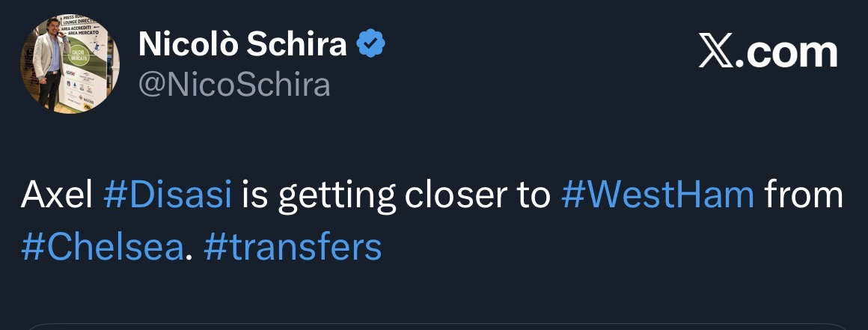Select the #Chelsea hashtag
Viewport: 868px width, 330px height.
tap(102, 247)
